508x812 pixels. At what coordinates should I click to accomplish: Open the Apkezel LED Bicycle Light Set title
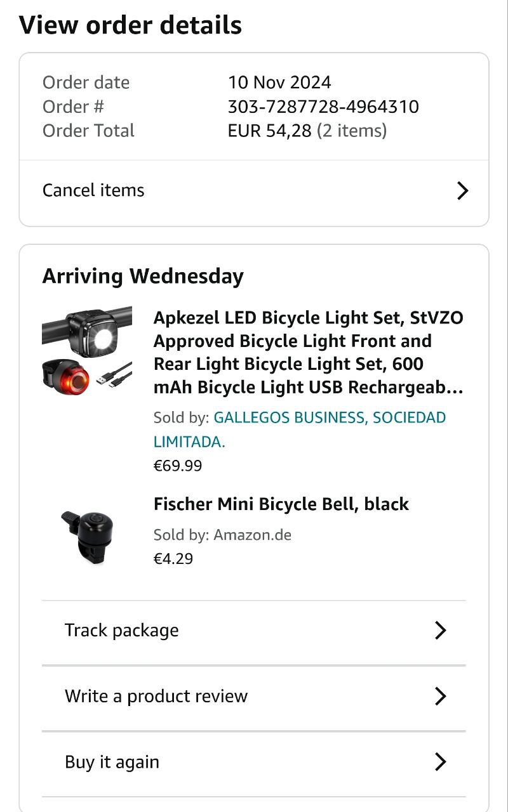click(309, 352)
